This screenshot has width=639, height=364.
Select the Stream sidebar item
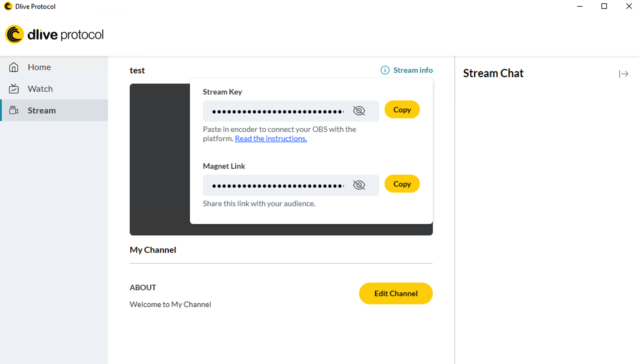click(42, 110)
